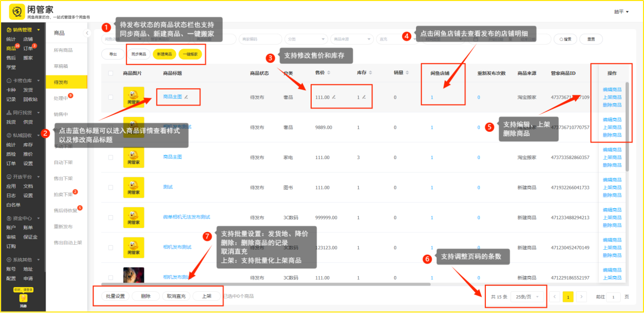This screenshot has height=313, width=644.
Task: Open the 25条/页 page size dropdown
Action: (527, 297)
